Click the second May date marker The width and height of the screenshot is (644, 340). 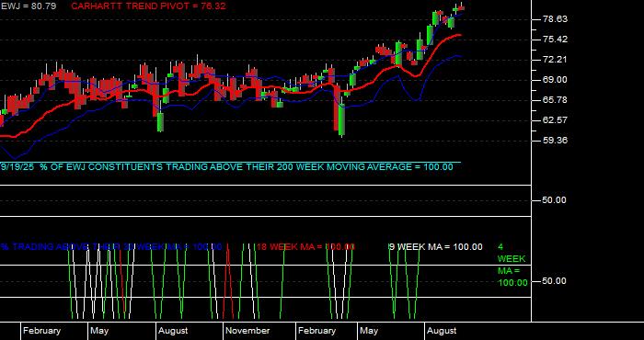tap(369, 331)
